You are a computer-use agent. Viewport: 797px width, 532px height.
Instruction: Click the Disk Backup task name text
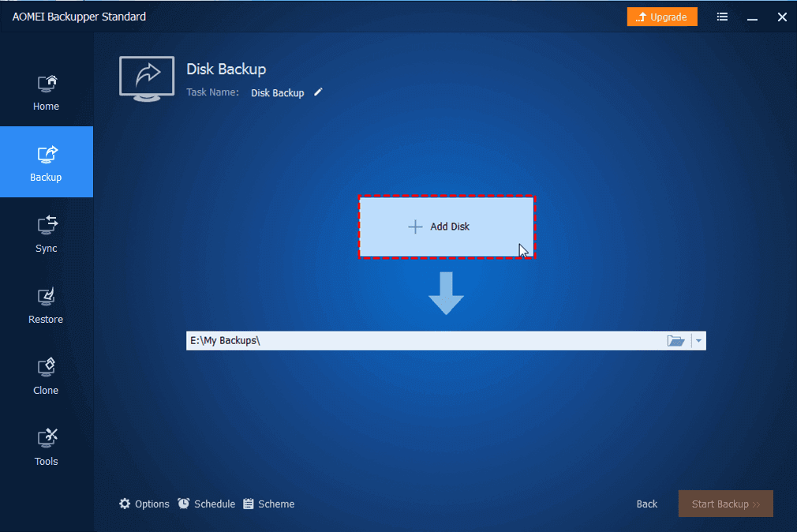[x=278, y=92]
